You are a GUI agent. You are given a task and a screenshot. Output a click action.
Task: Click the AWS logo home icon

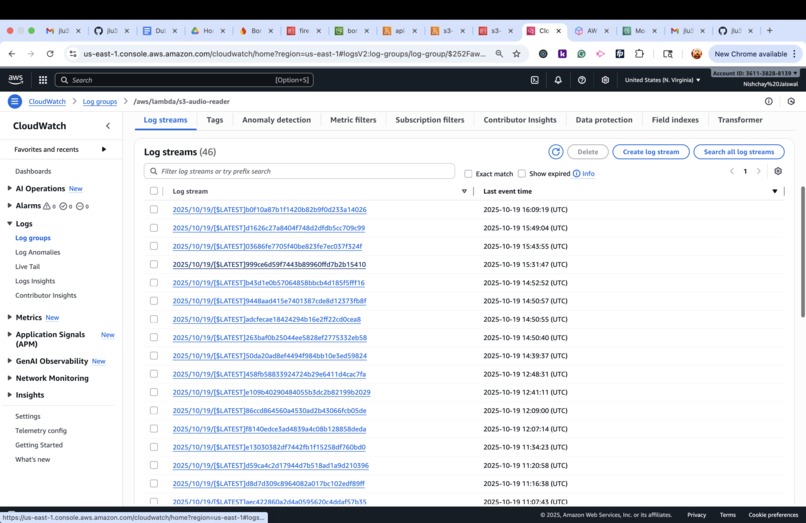pos(15,79)
